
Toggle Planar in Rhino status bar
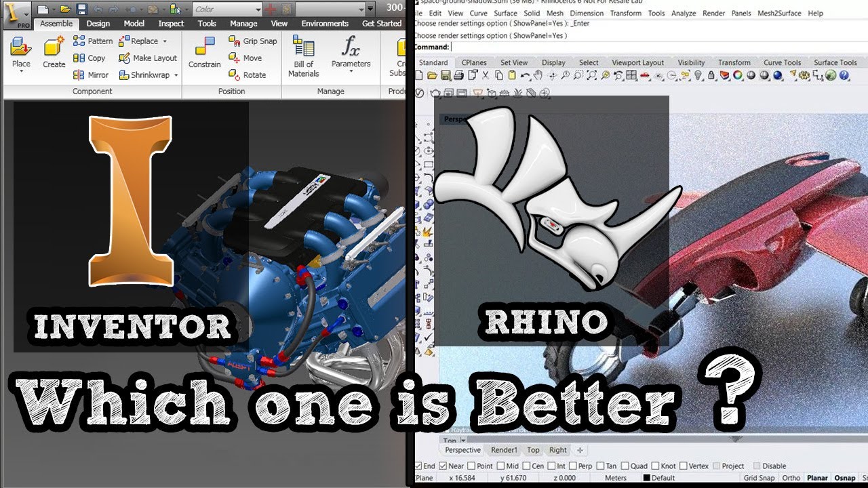[x=817, y=478]
